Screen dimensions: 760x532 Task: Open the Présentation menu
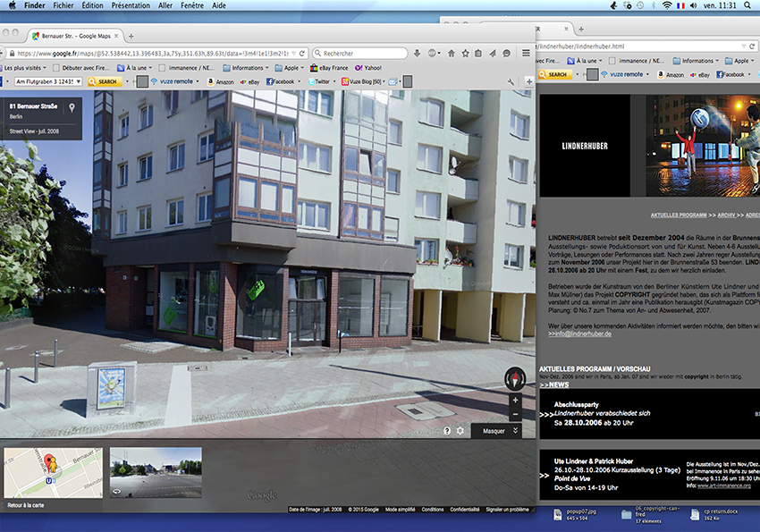131,5
